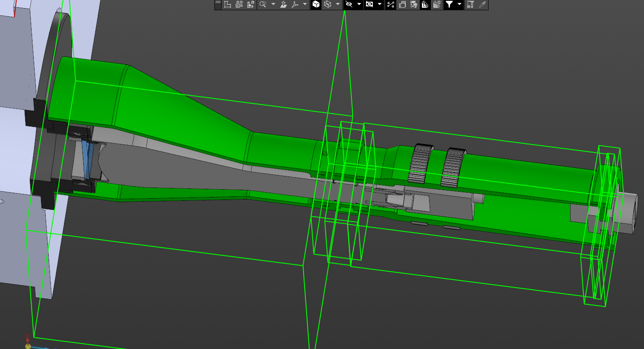Switch to wireframe cube display mode

click(328, 4)
